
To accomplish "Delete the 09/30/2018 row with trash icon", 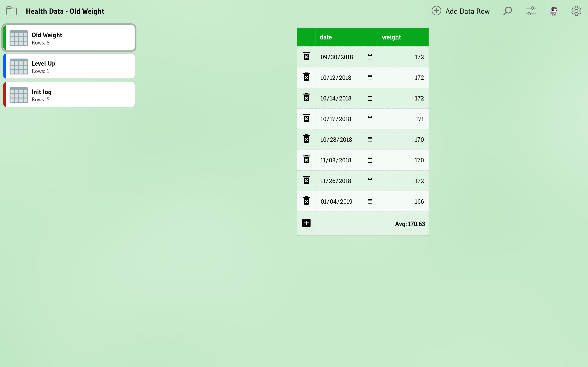I will pyautogui.click(x=306, y=56).
